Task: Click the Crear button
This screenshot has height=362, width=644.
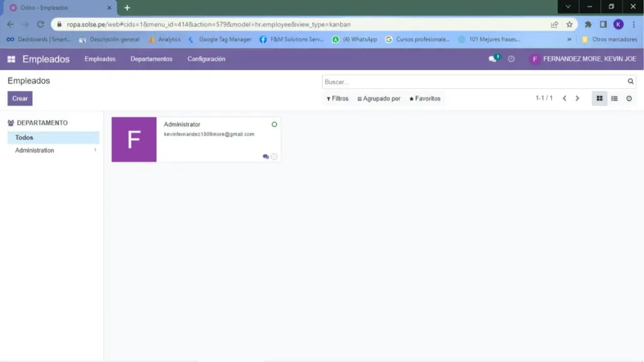Action: [19, 99]
